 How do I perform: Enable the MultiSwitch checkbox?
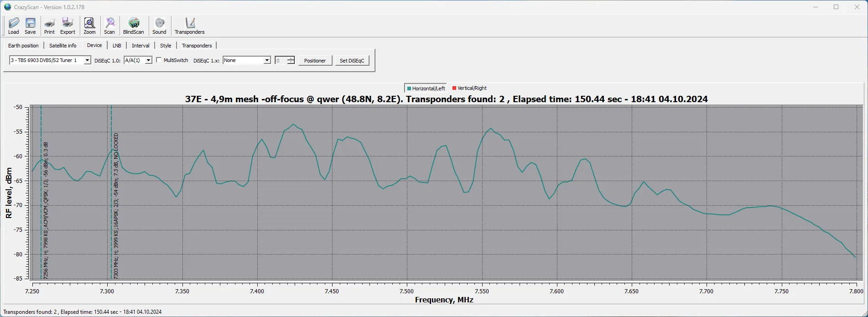point(159,60)
